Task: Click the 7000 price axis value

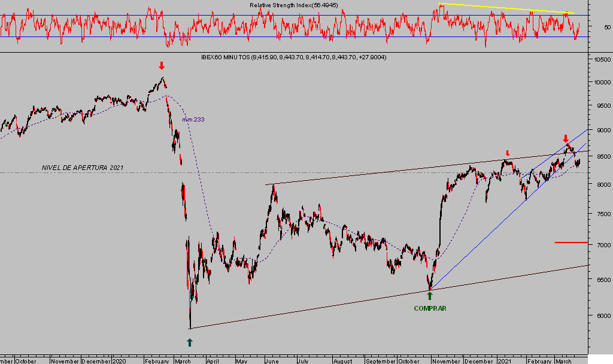Action: (603, 245)
